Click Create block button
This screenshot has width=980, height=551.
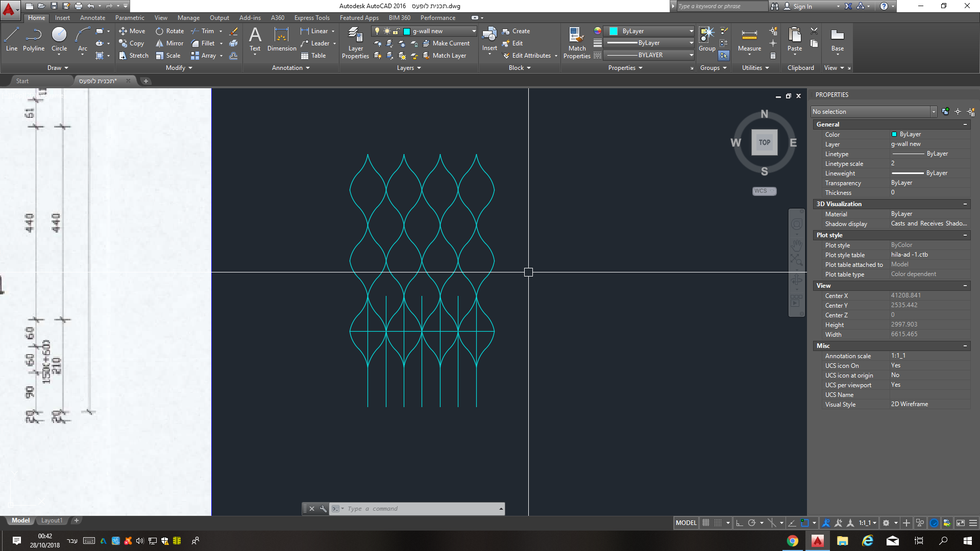click(516, 31)
